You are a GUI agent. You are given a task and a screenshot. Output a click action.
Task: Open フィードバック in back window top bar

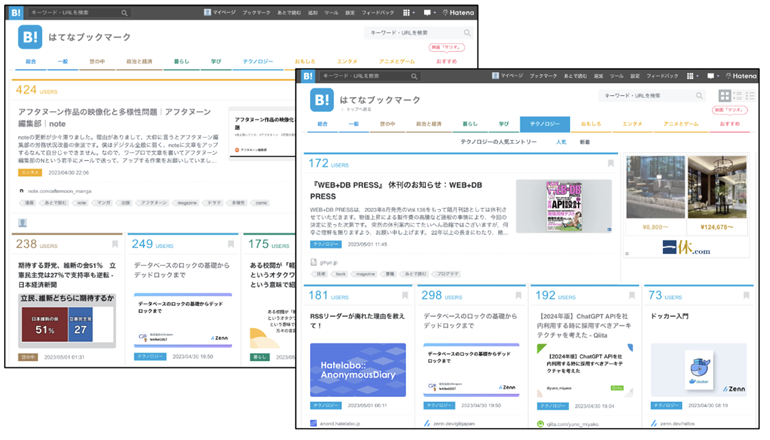coord(378,13)
